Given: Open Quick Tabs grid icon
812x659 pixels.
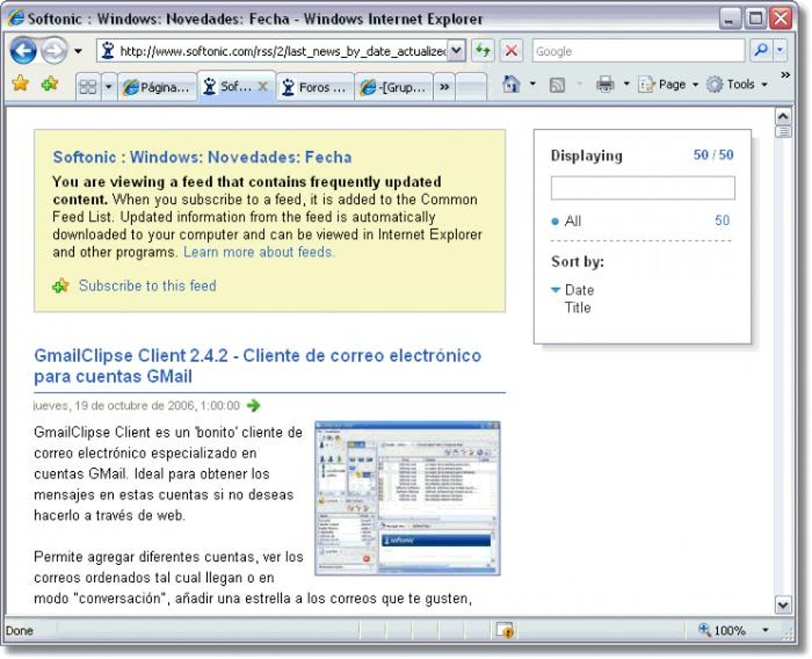Looking at the screenshot, I should (88, 87).
